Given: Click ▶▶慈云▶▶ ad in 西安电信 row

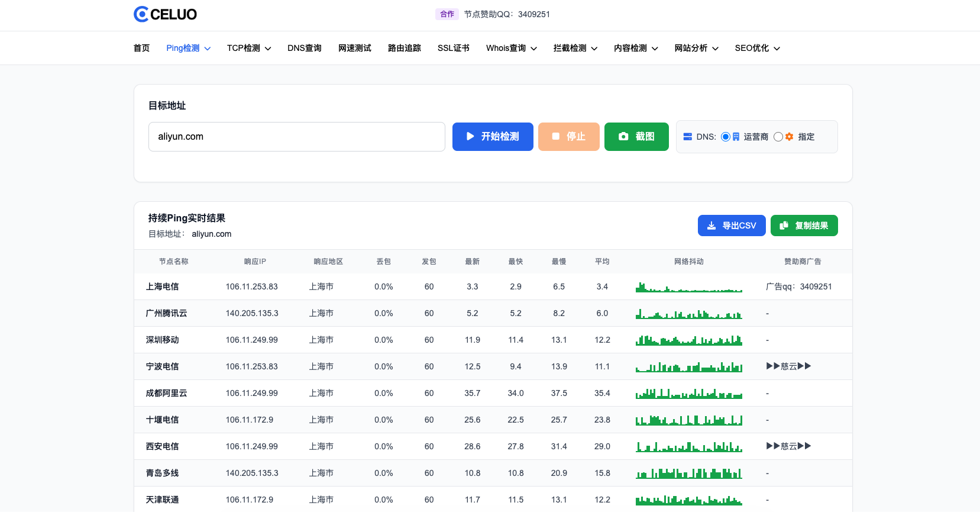Looking at the screenshot, I should coord(788,446).
